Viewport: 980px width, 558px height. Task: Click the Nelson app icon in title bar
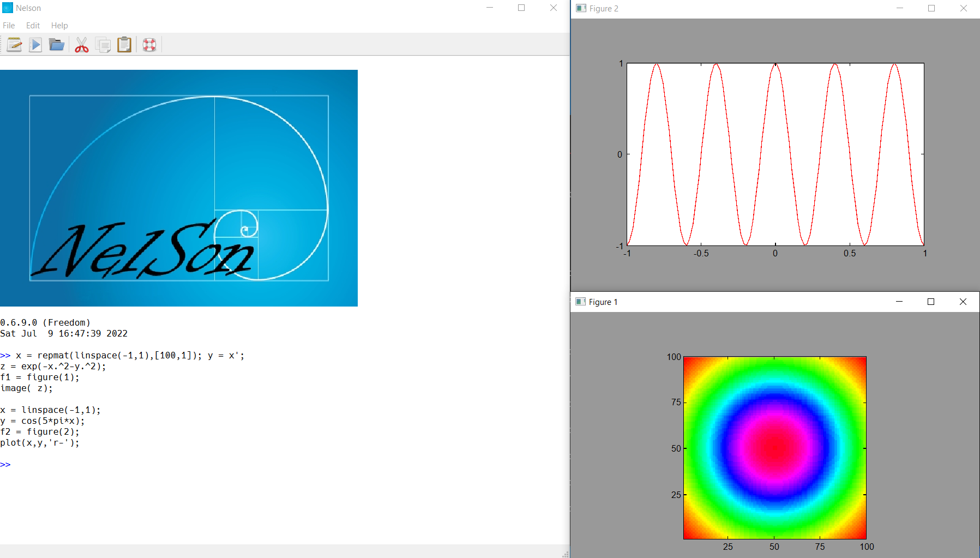(7, 8)
